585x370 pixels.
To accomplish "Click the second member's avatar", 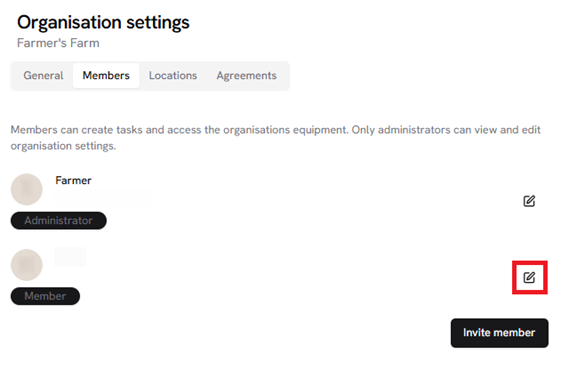I will [x=26, y=265].
